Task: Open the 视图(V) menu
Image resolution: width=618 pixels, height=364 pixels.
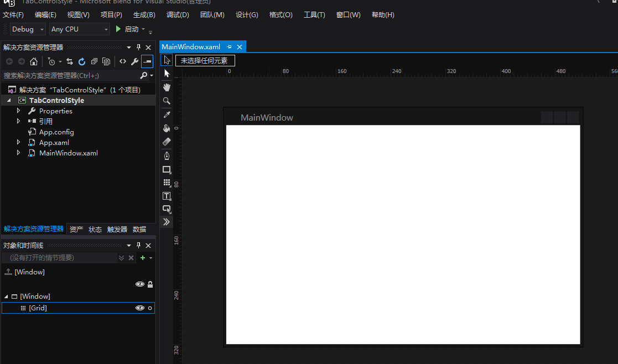Action: (78, 15)
